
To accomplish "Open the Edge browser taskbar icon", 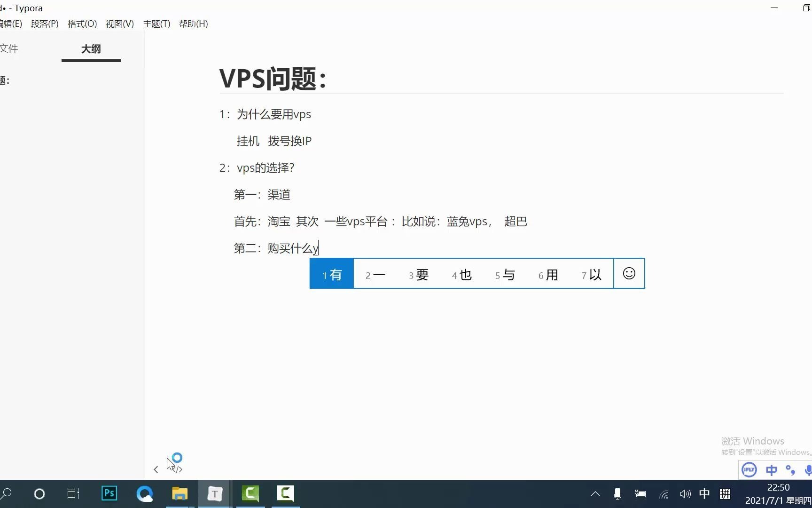I will (x=145, y=493).
